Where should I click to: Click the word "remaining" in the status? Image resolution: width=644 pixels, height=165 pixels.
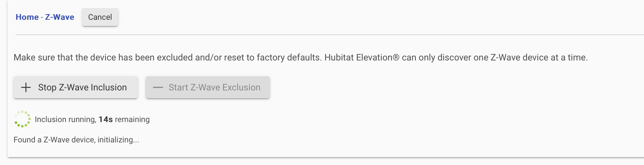tap(132, 120)
